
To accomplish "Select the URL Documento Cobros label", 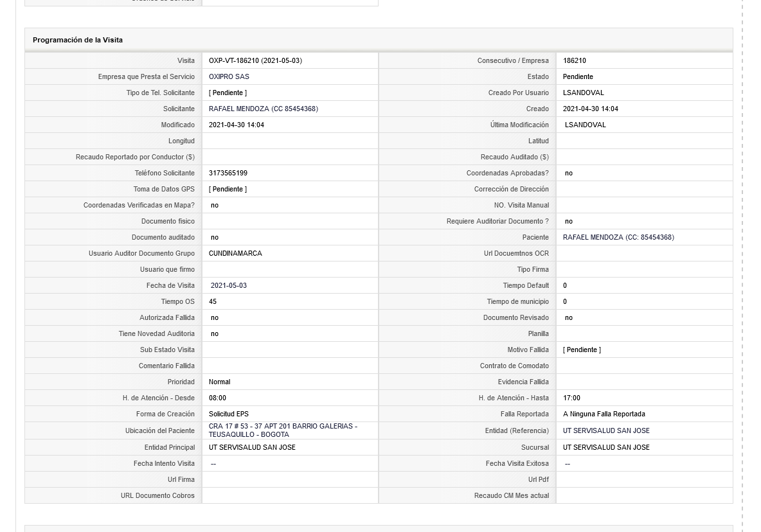I will tap(157, 495).
